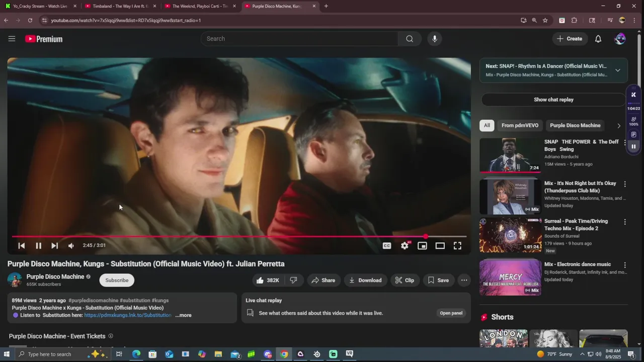
Task: Toggle closed captions on the video
Action: pos(387,245)
